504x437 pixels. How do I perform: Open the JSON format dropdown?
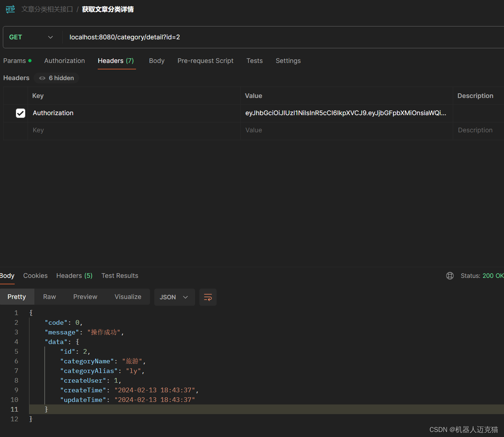[x=174, y=297]
